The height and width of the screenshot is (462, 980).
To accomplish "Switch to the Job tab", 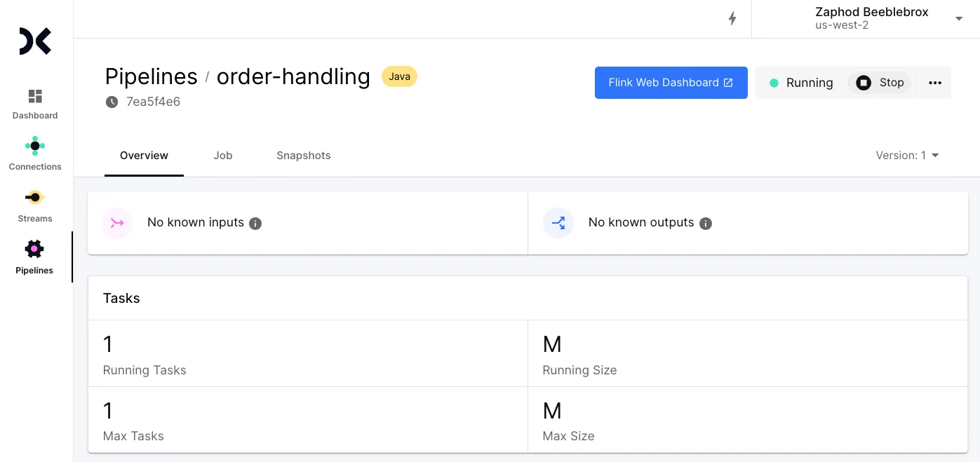I will point(223,156).
